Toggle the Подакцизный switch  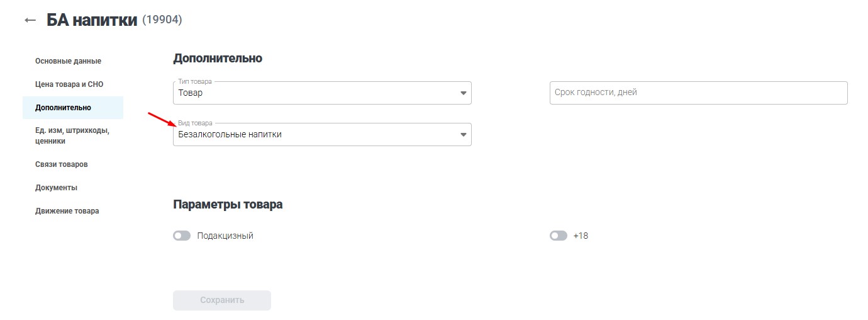pyautogui.click(x=182, y=236)
